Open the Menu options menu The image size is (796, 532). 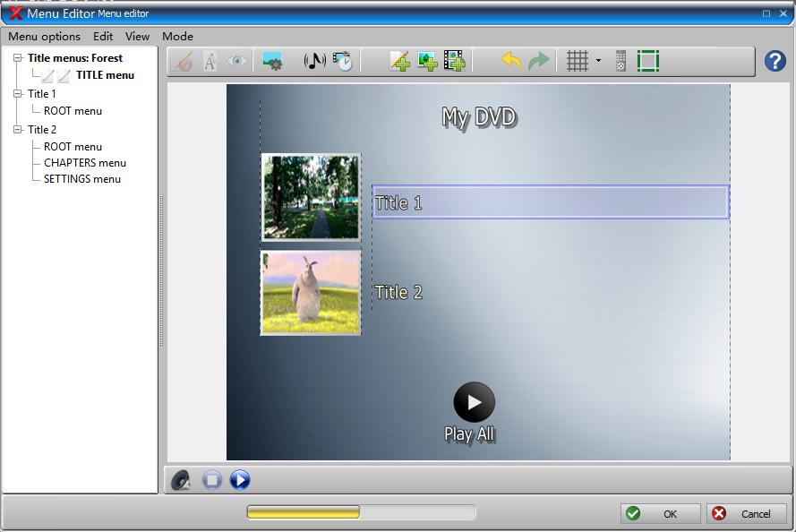click(43, 37)
